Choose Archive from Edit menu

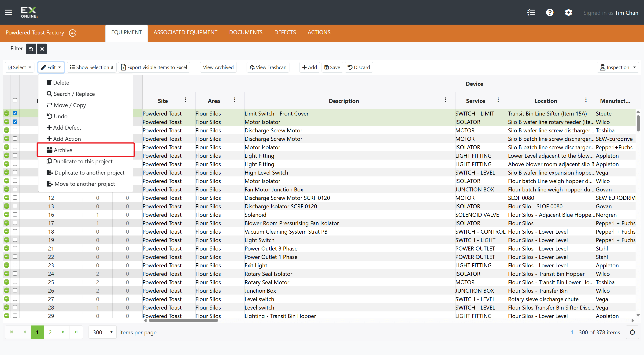click(85, 150)
